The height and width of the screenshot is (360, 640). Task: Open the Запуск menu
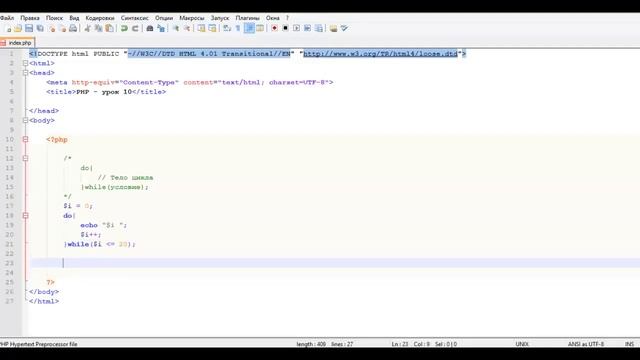click(220, 18)
